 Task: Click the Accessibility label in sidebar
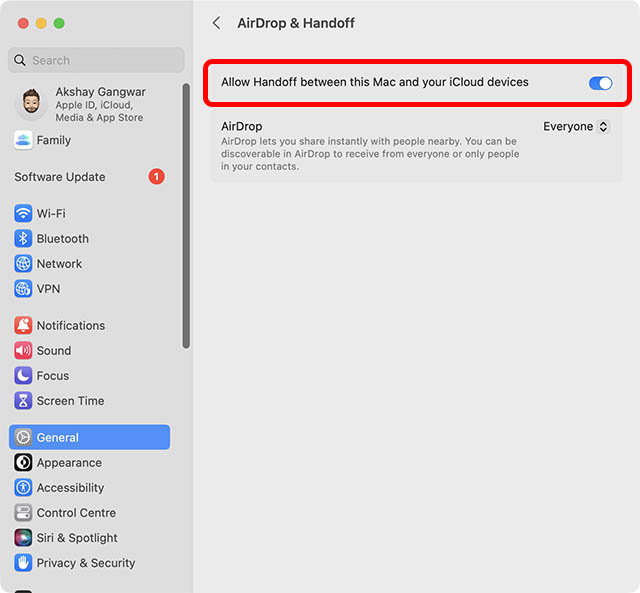pos(70,488)
